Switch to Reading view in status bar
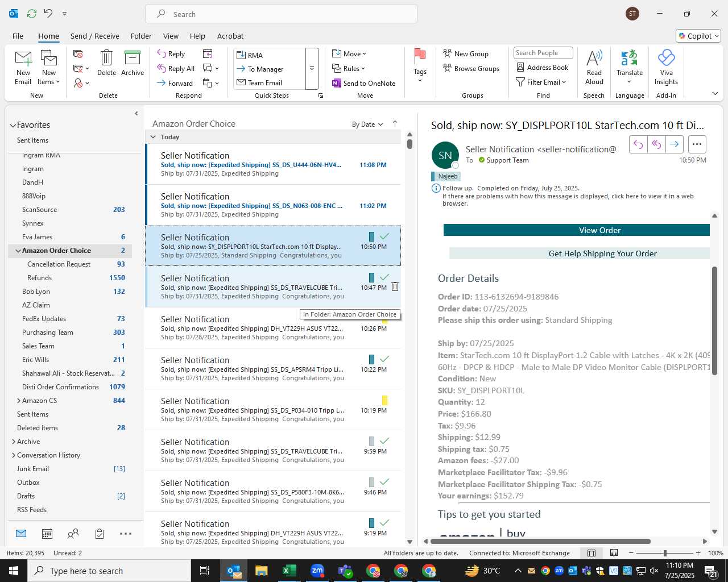Screen dimensions: 728x582 tap(614, 553)
